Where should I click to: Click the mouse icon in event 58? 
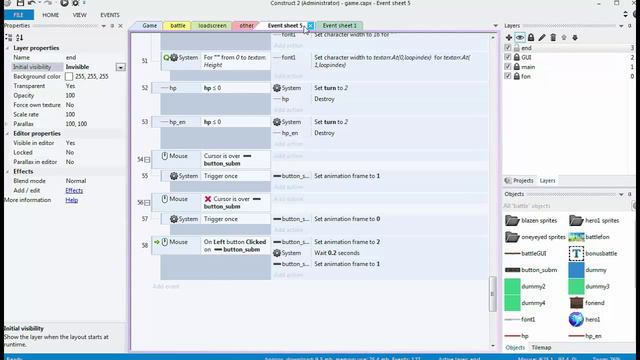(164, 242)
